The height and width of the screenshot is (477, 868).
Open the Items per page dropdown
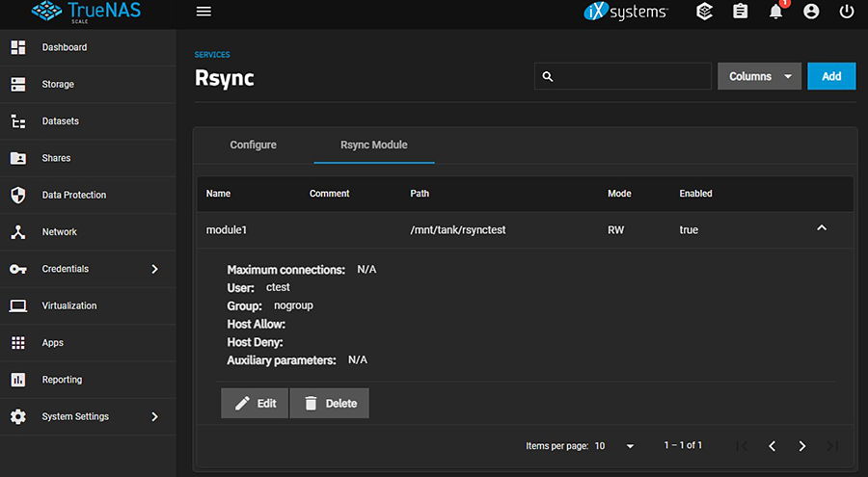614,446
